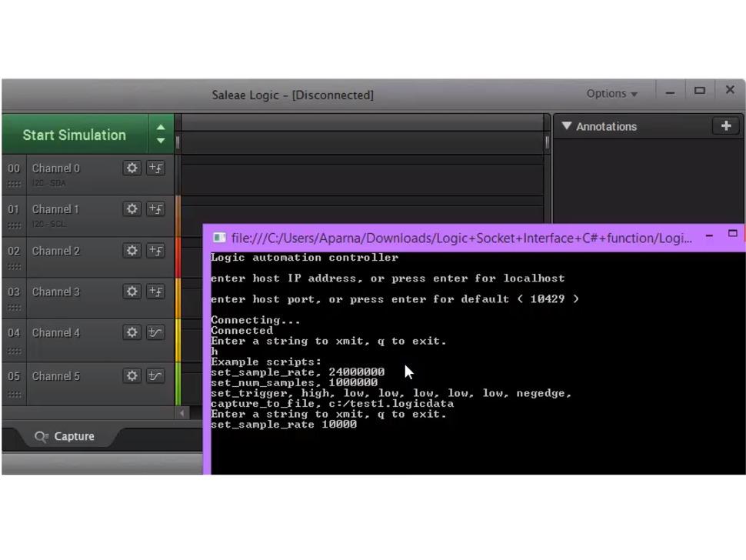Toggle the trigger on Channel 1
Image resolution: width=746 pixels, height=560 pixels.
[x=155, y=208]
